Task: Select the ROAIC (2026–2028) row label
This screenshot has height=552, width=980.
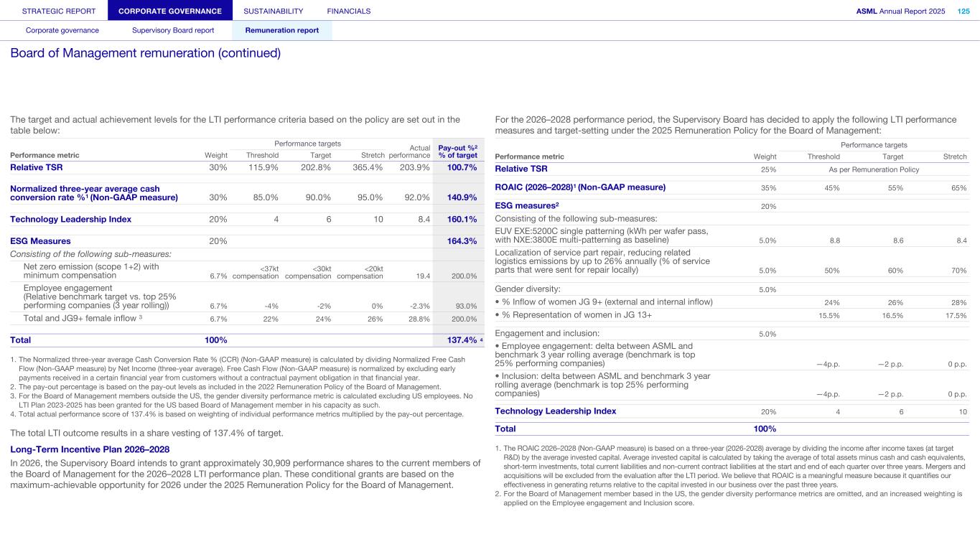Action: click(580, 187)
